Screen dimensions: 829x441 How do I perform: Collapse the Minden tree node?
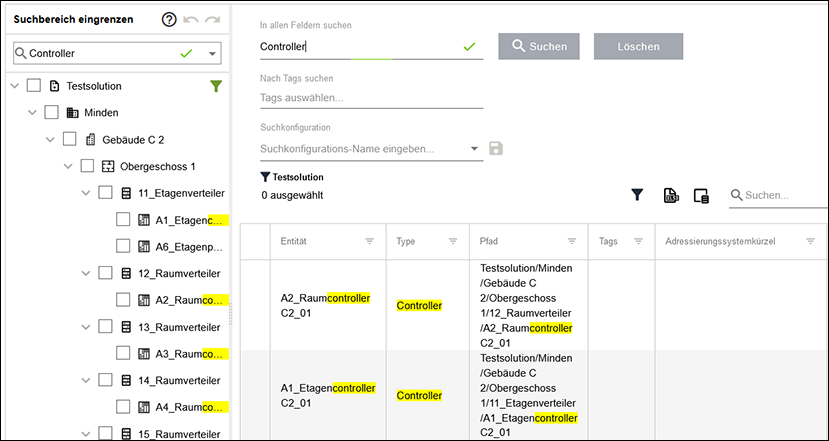(32, 113)
